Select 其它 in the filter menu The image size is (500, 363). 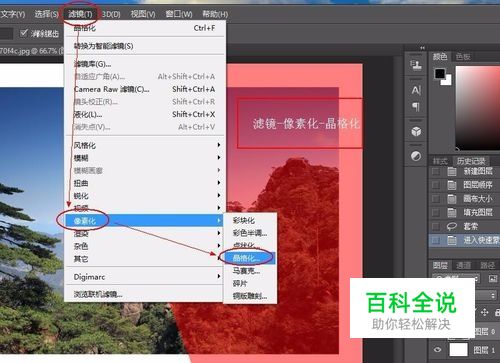coord(145,259)
